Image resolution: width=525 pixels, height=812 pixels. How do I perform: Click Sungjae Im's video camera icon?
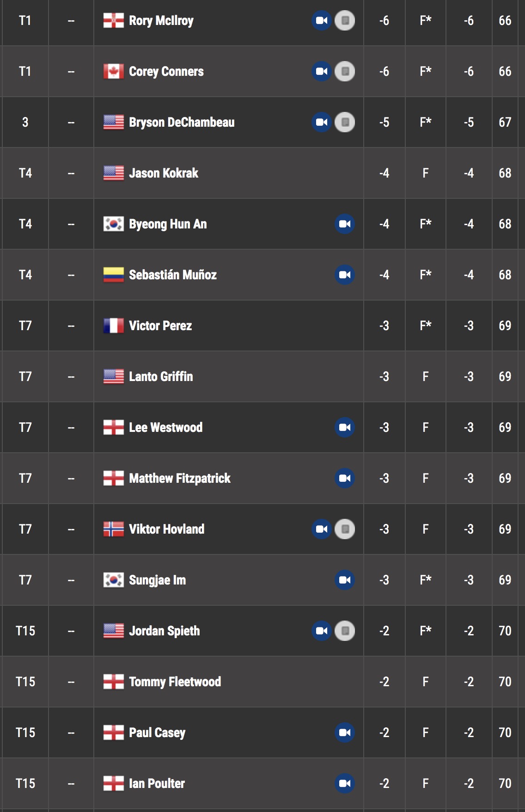[345, 580]
